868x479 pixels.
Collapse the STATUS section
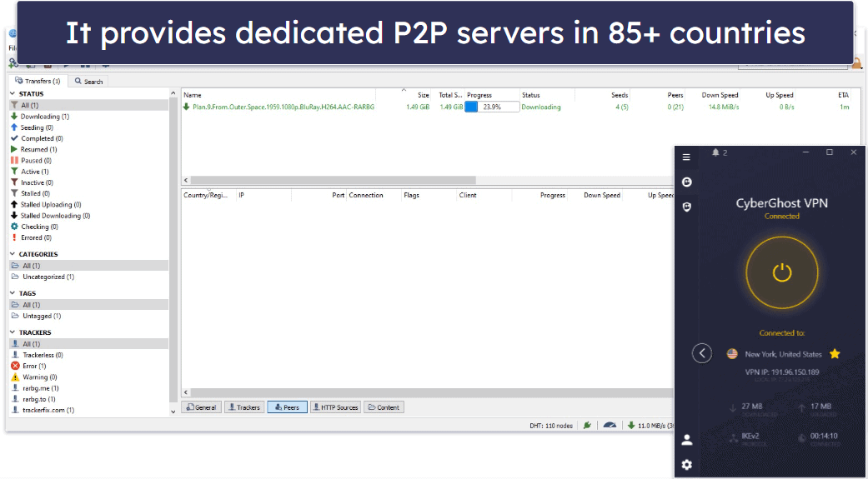tap(13, 94)
